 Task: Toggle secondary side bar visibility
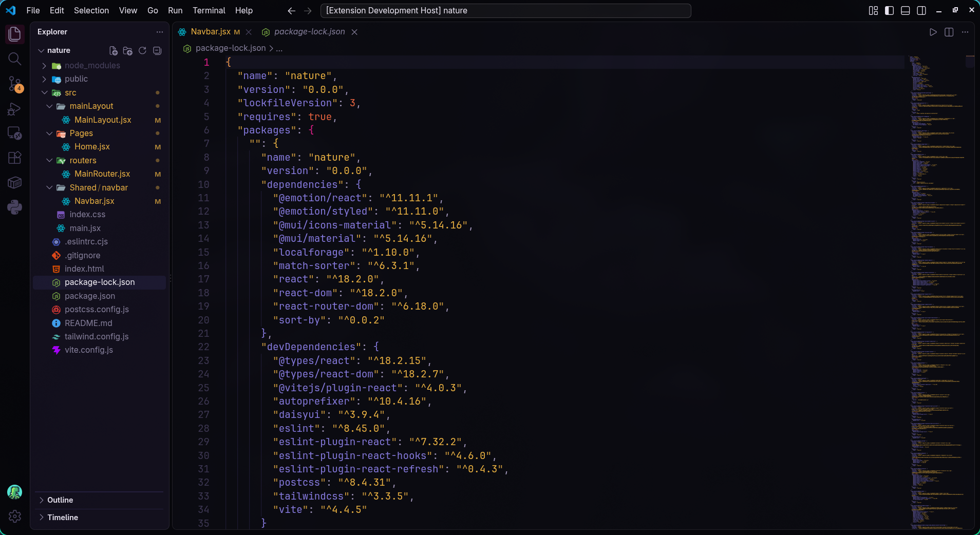tap(921, 11)
